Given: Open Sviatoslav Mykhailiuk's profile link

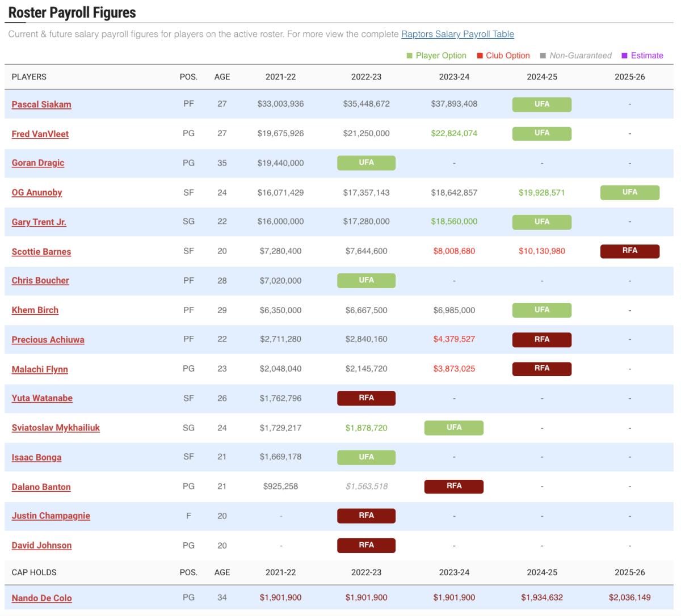Looking at the screenshot, I should click(56, 428).
